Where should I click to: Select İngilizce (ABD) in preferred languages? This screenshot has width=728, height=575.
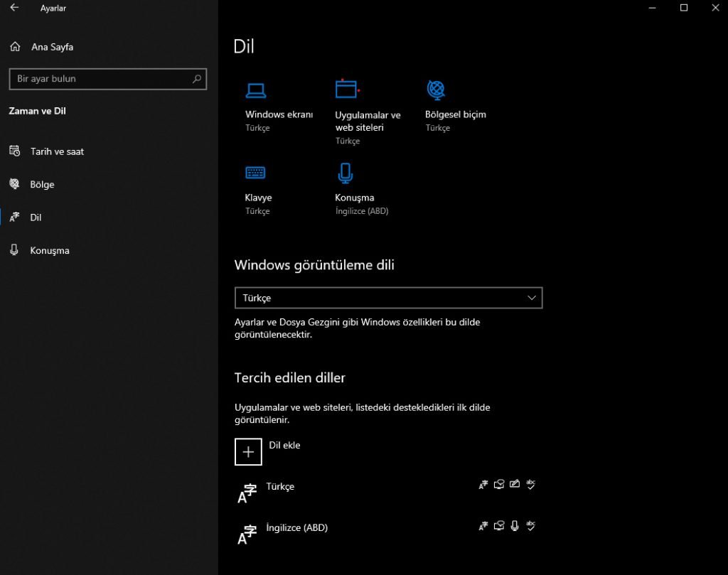pyautogui.click(x=296, y=527)
